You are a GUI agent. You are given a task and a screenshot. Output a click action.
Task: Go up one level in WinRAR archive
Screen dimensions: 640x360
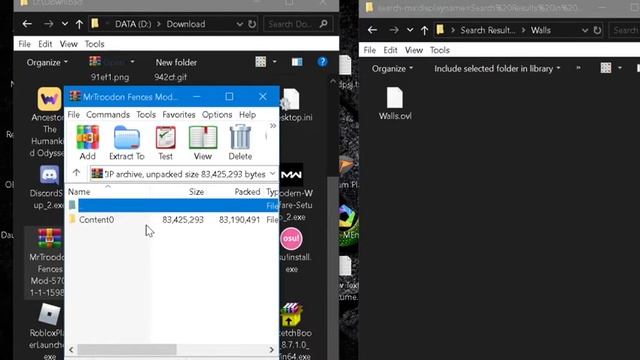click(x=76, y=173)
